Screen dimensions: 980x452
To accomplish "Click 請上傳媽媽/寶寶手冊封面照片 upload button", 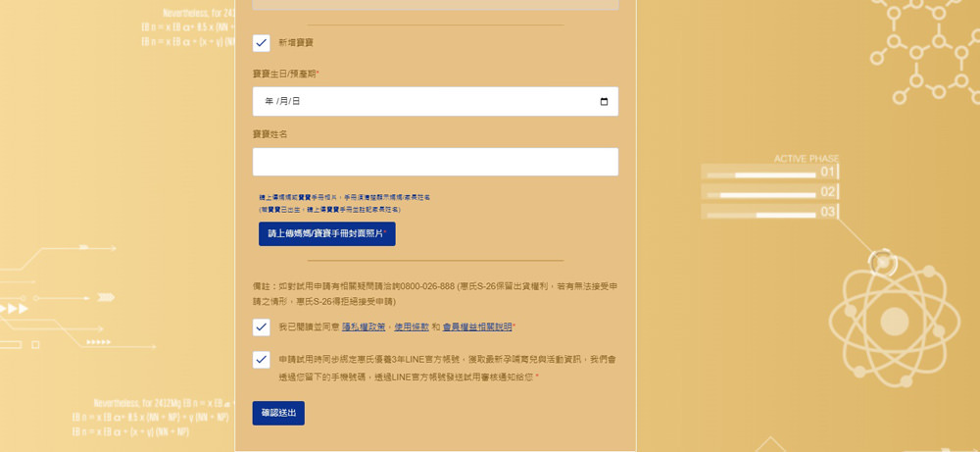I will click(x=327, y=233).
